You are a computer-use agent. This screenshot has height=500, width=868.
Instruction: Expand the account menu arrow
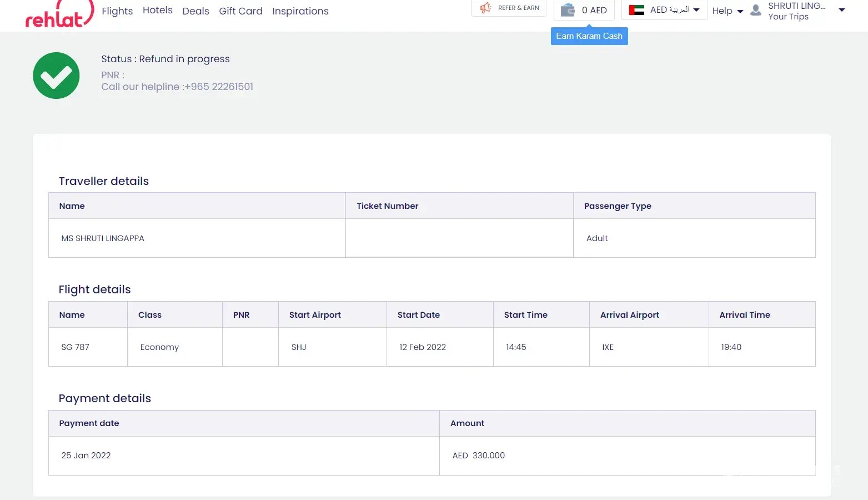(841, 10)
